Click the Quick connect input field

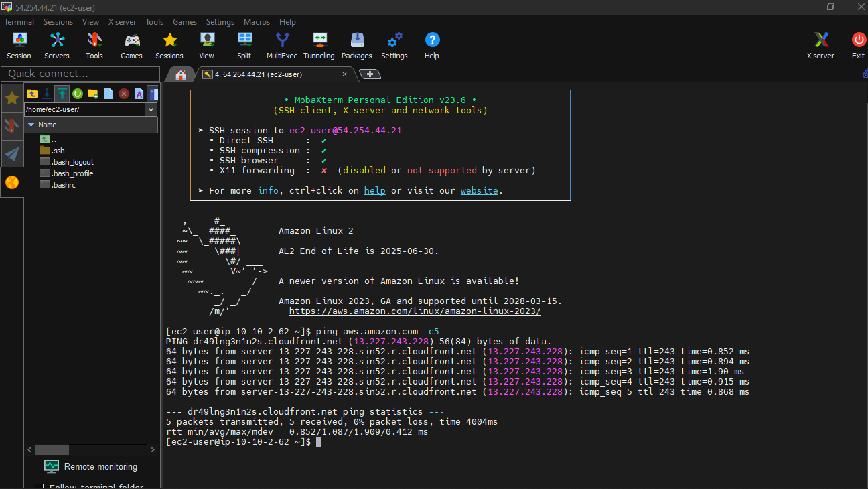click(80, 74)
